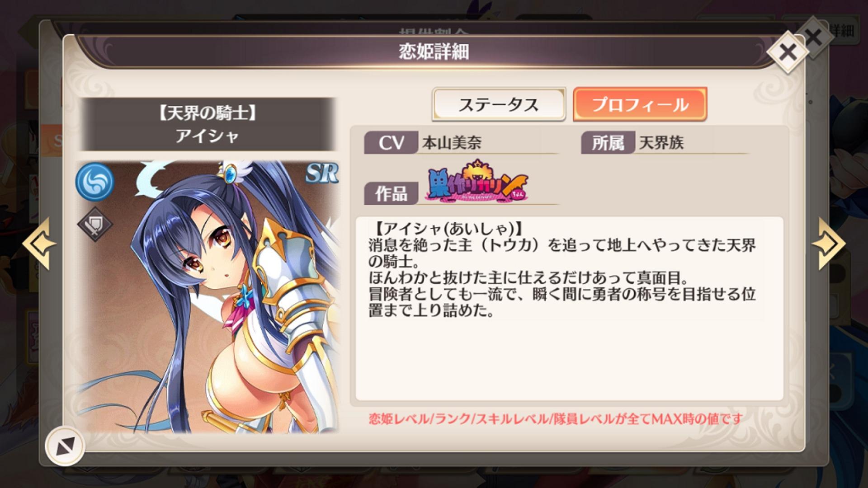868x488 pixels.
Task: Tap the blue water attribute icon
Action: (x=94, y=182)
